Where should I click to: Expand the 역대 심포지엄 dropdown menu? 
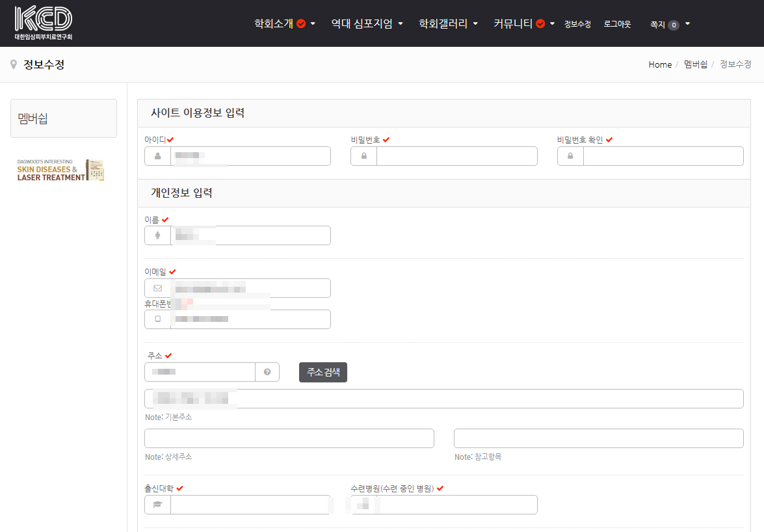(367, 23)
